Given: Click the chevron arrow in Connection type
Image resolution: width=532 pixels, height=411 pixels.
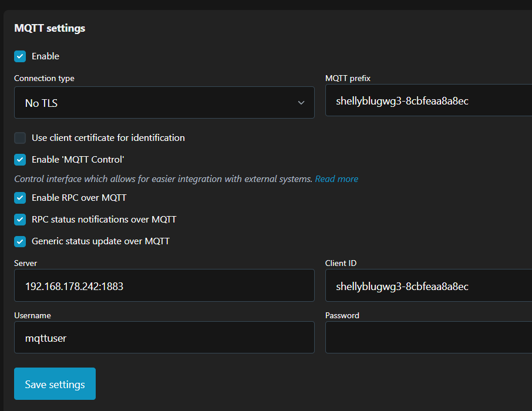Looking at the screenshot, I should coord(301,103).
